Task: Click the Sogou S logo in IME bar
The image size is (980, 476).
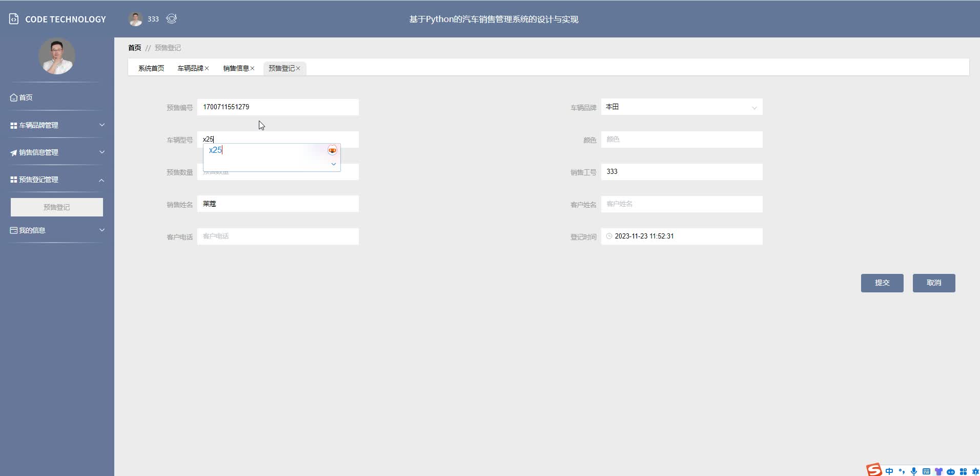Action: (874, 470)
